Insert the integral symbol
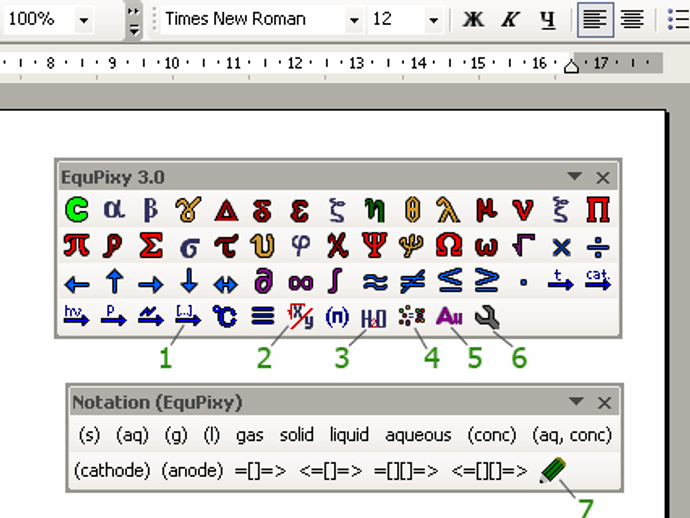This screenshot has width=690, height=518. pos(335,281)
